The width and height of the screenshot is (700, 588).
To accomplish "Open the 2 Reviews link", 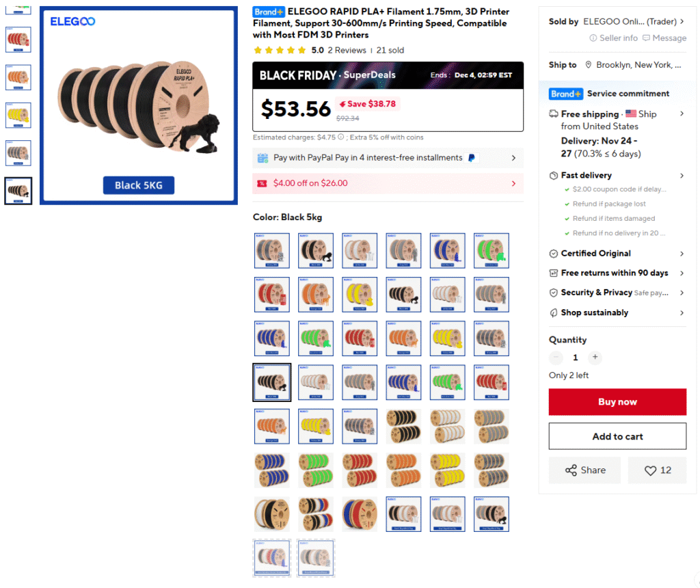I will coord(347,50).
